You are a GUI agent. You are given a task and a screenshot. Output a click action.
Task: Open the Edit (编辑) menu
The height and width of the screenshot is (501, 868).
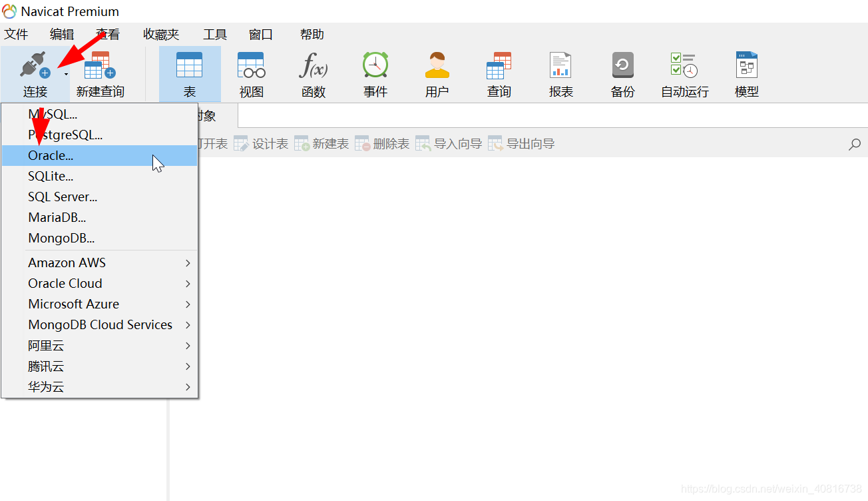pos(62,35)
